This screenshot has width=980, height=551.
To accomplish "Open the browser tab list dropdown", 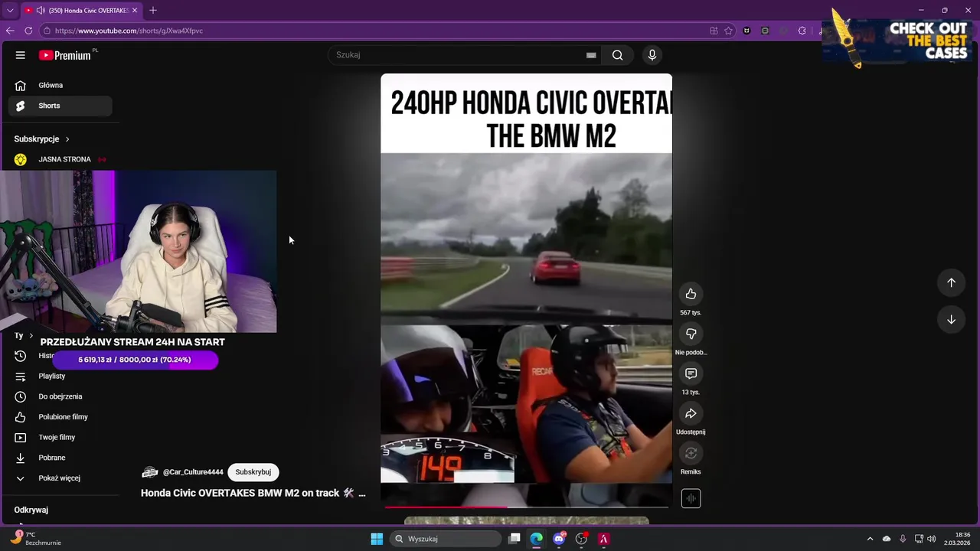I will click(x=10, y=10).
